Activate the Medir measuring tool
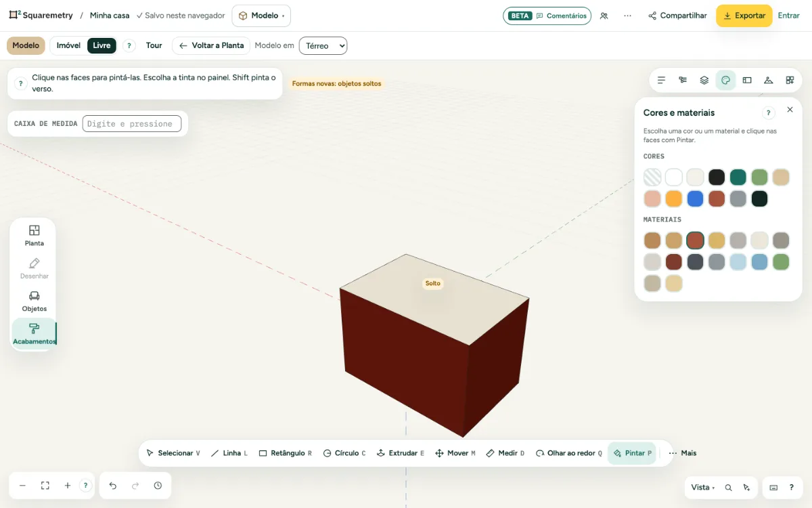Screen dimensions: 812x508 (505, 453)
